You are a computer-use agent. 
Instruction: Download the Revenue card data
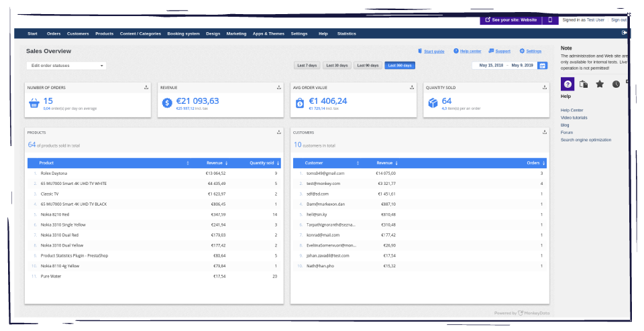coord(279,87)
